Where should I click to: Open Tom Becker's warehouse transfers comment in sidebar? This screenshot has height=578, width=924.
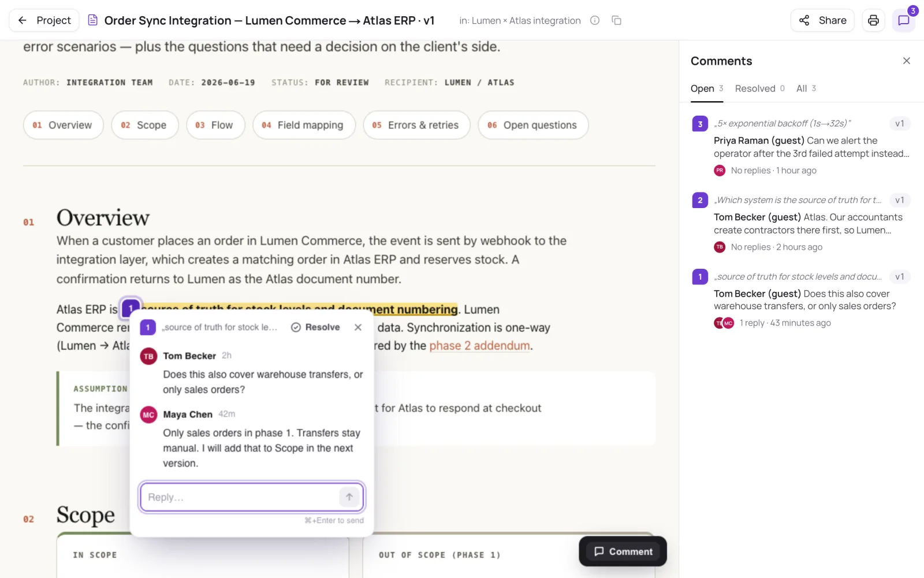click(801, 299)
